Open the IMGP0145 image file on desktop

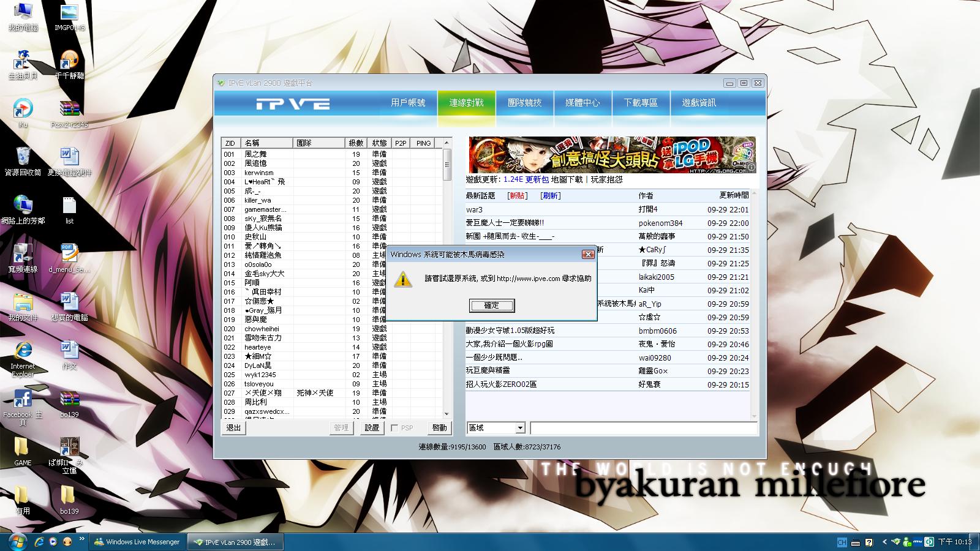click(x=69, y=17)
